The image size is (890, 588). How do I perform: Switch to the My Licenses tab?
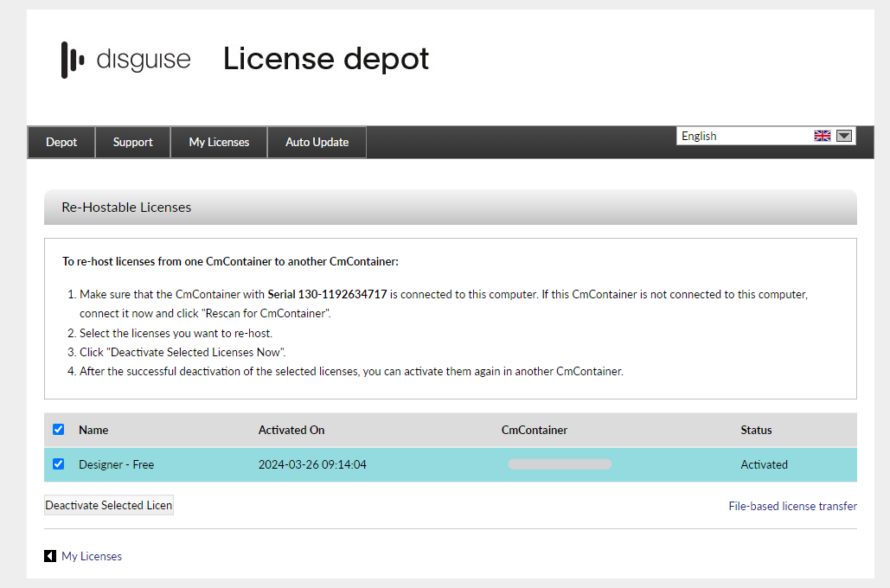click(x=218, y=142)
